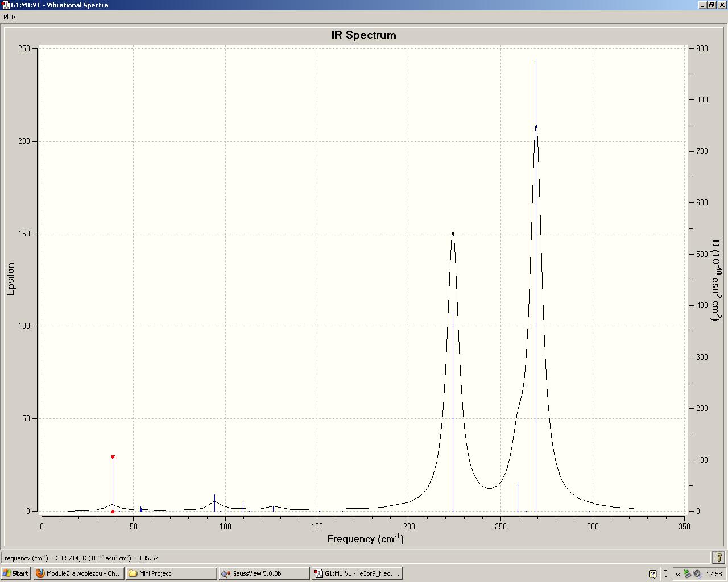The height and width of the screenshot is (582, 728).
Task: Click the help balloon icon in taskbar
Action: coord(652,574)
